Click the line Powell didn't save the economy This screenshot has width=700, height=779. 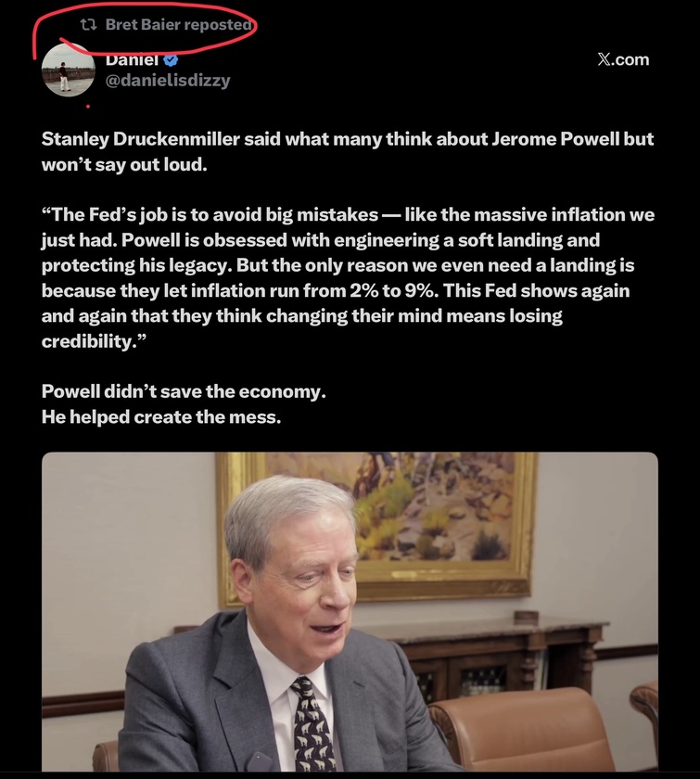pyautogui.click(x=184, y=391)
